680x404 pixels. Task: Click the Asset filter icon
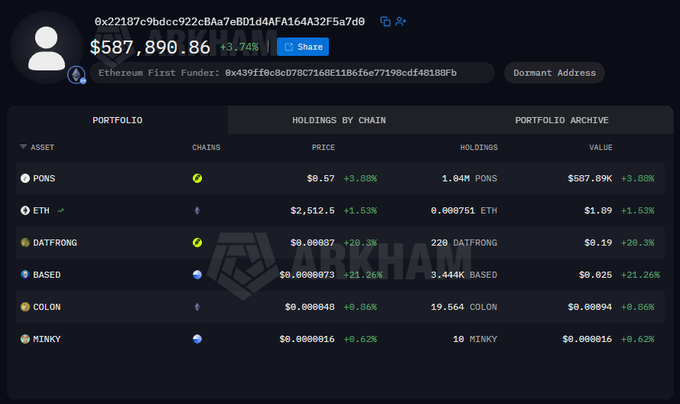(x=23, y=147)
